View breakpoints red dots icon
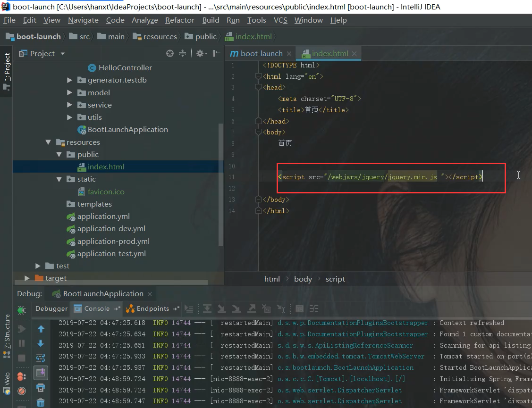 pos(21,376)
